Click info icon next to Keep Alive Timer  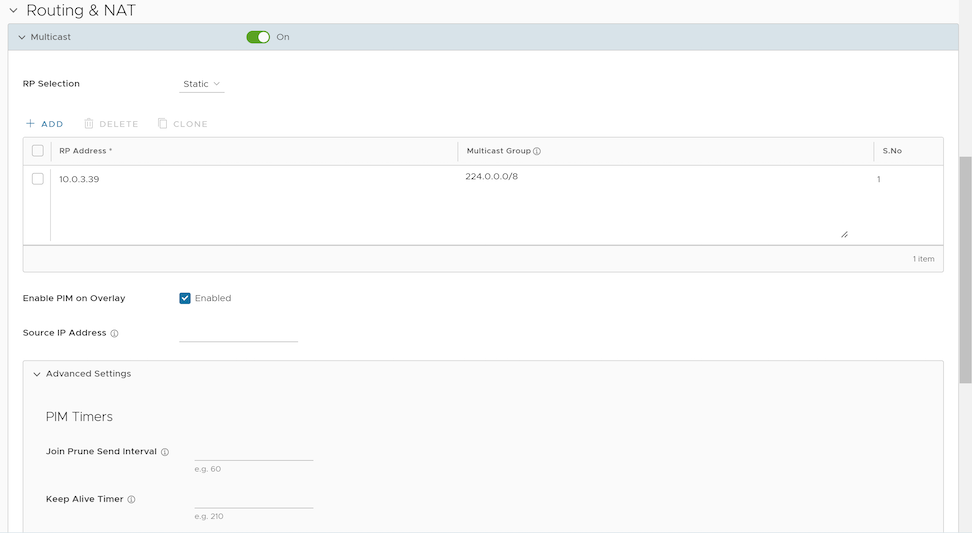(131, 500)
